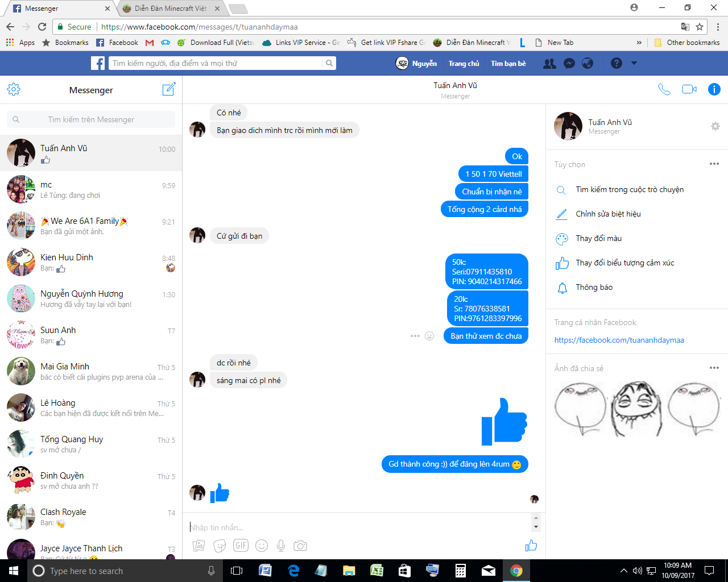
Task: Click the Nhập tin nhắn message field
Action: (x=341, y=527)
